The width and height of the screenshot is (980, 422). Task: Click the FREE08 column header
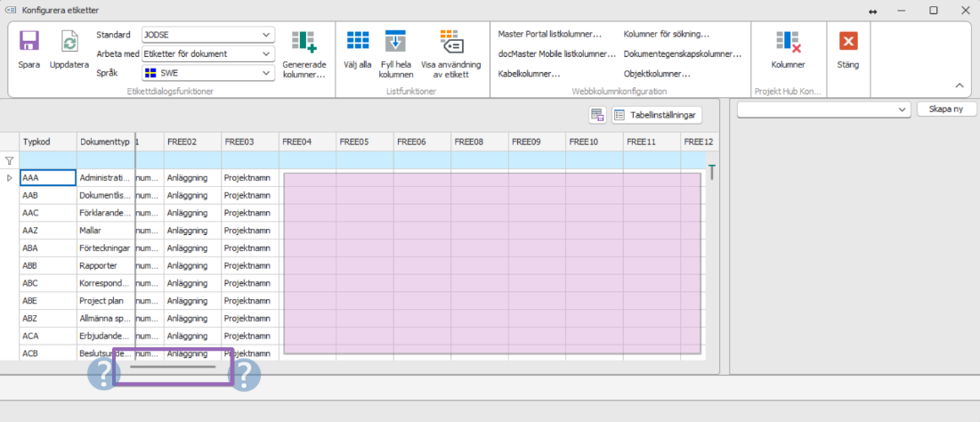click(x=480, y=142)
